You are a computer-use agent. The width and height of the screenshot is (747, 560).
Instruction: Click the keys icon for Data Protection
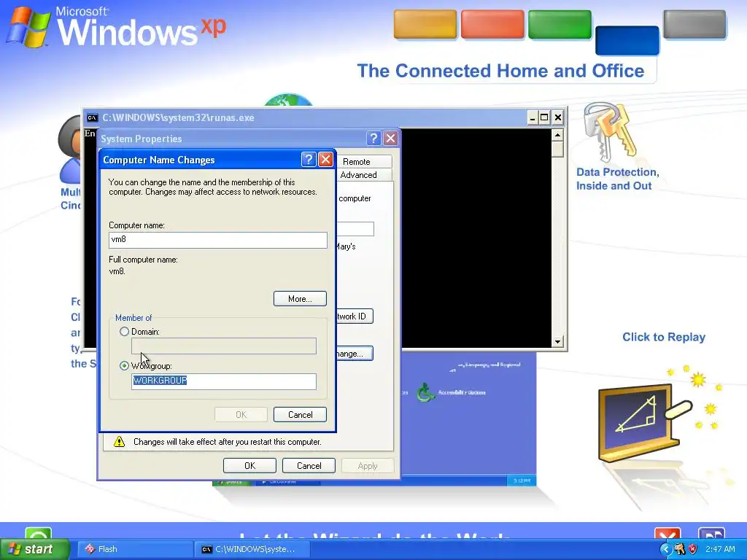coord(610,133)
